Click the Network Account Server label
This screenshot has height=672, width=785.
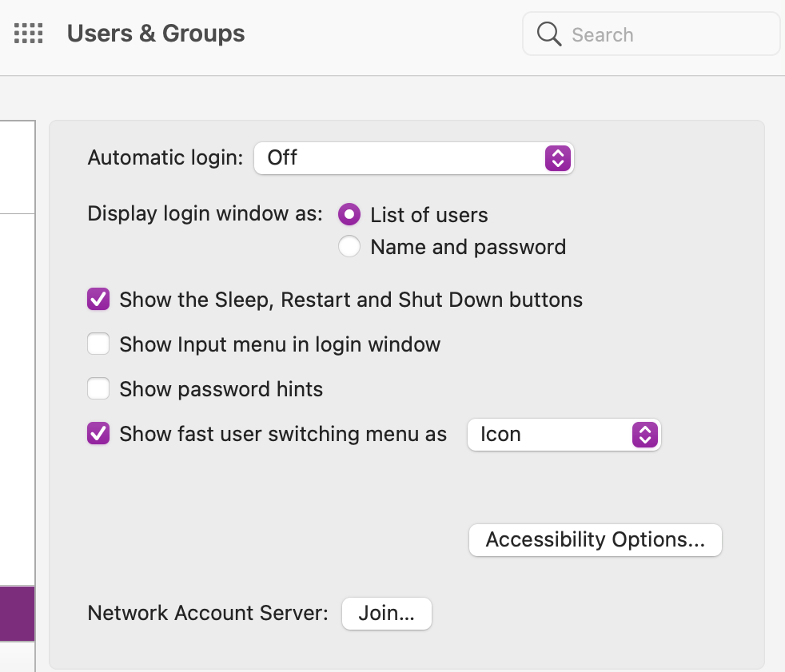(x=208, y=614)
